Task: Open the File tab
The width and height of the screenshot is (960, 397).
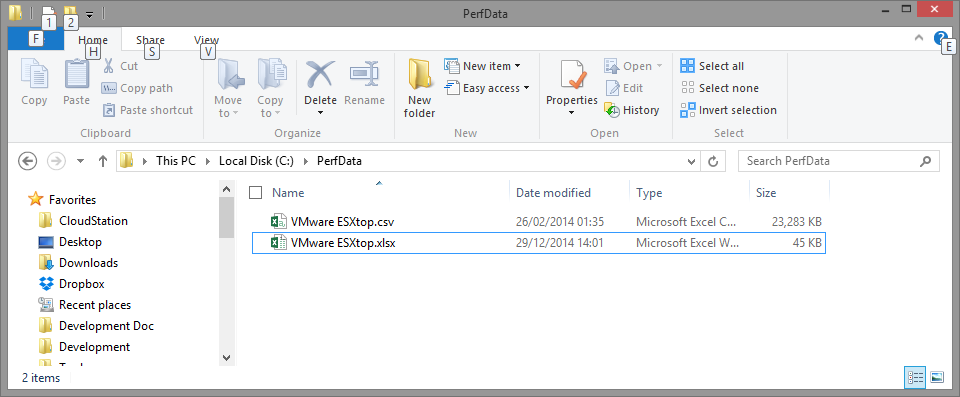Action: click(x=36, y=39)
